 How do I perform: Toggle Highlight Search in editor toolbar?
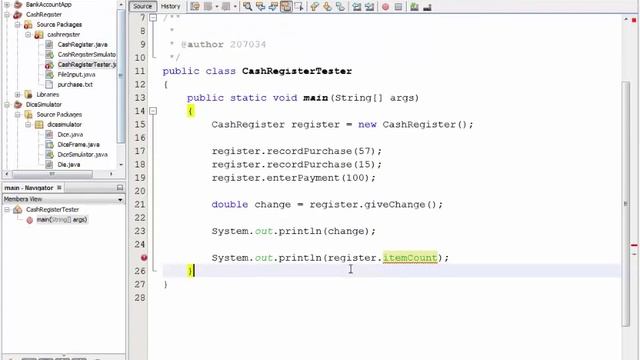286,7
